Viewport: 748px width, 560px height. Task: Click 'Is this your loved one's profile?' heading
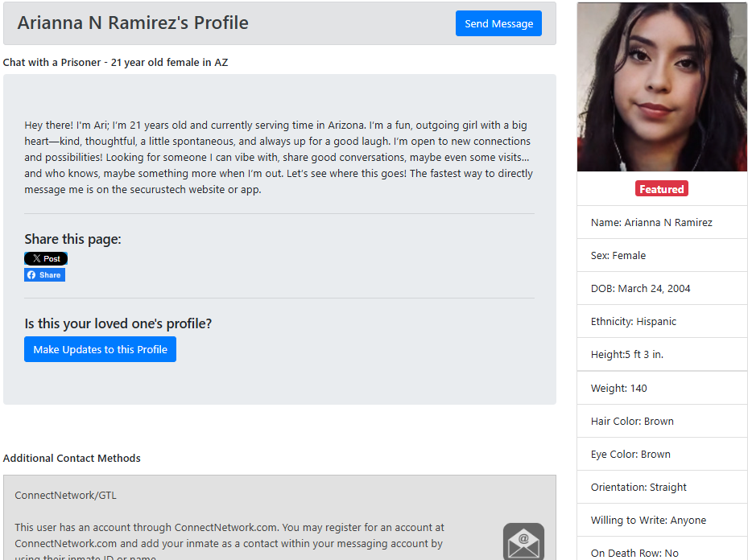tap(118, 323)
